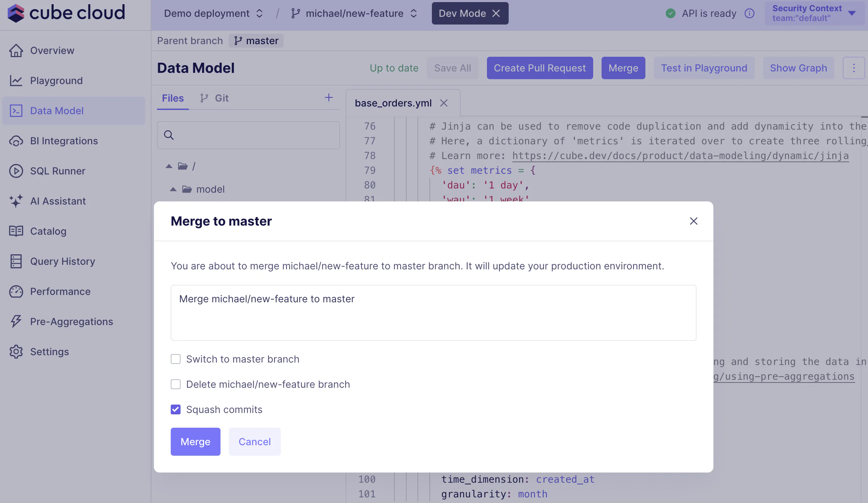Collapse the model folder in file tree
The image size is (868, 503).
coord(173,190)
